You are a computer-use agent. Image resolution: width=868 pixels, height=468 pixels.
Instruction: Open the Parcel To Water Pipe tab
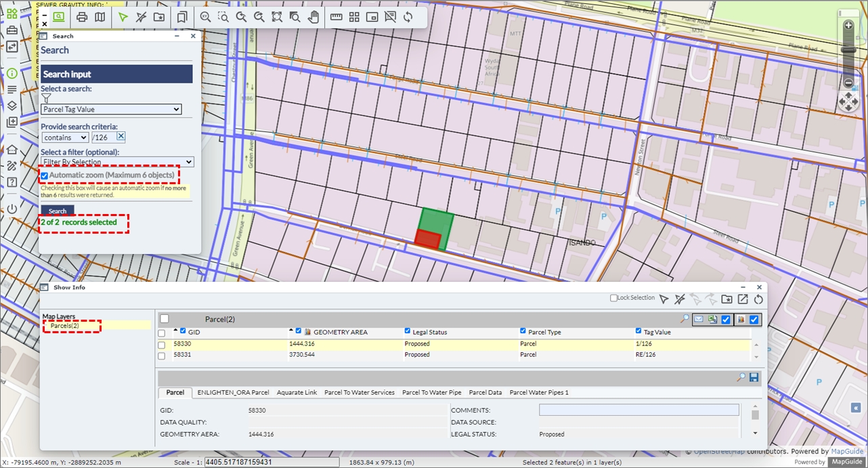[x=431, y=392]
